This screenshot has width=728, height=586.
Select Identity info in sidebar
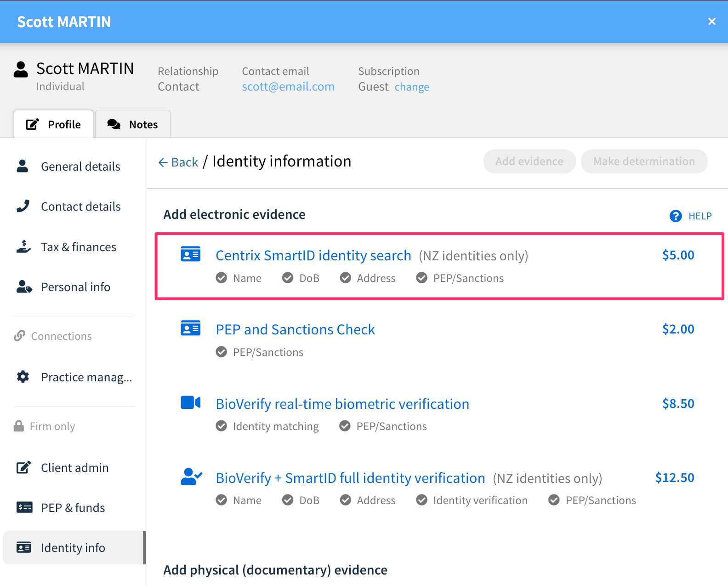click(x=74, y=547)
